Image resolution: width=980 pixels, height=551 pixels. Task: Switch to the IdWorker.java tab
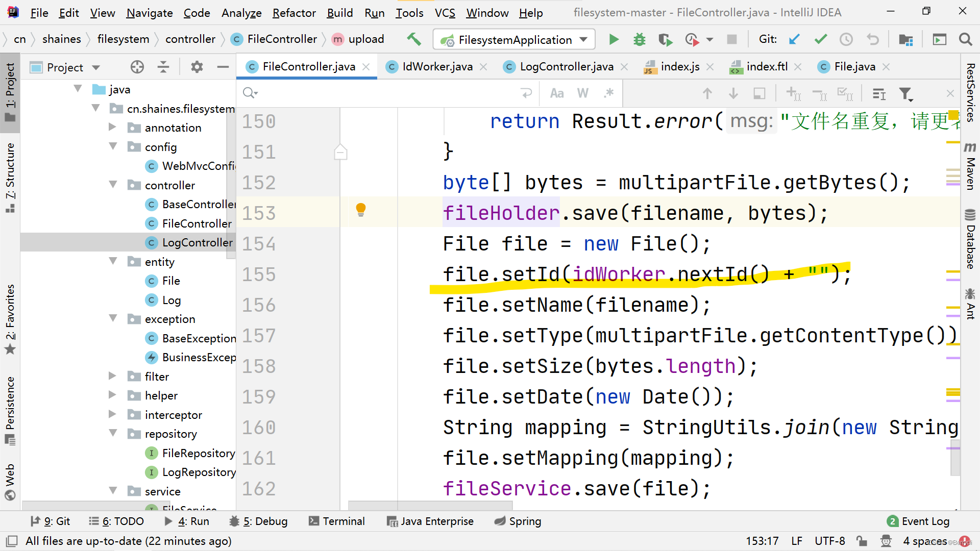click(437, 67)
